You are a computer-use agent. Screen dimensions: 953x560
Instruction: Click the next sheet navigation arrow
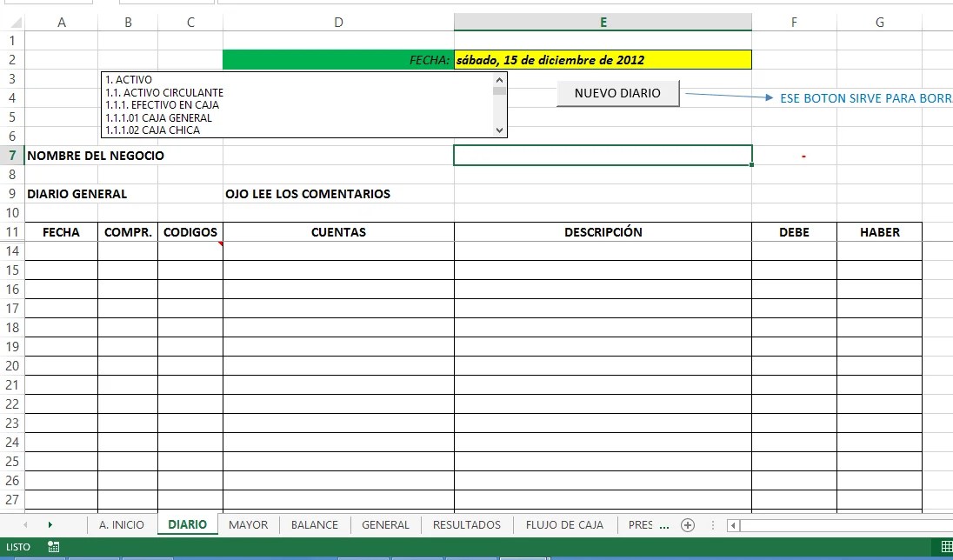click(50, 524)
